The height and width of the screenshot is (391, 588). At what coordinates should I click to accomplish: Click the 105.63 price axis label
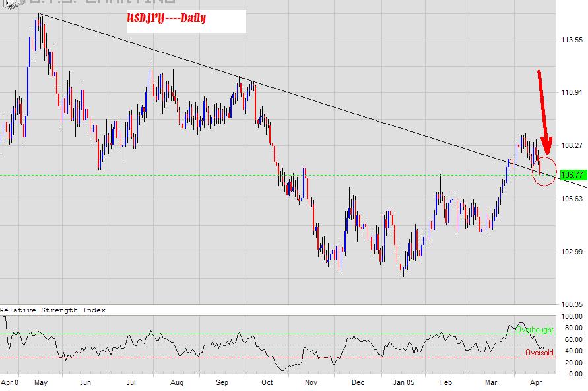point(572,198)
